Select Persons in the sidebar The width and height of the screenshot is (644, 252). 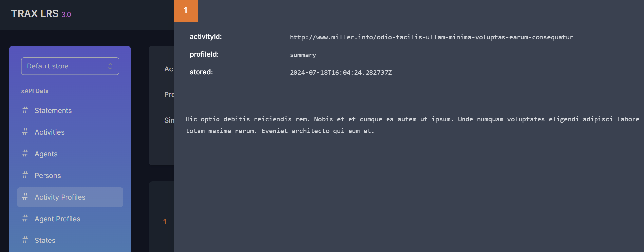[x=47, y=176]
